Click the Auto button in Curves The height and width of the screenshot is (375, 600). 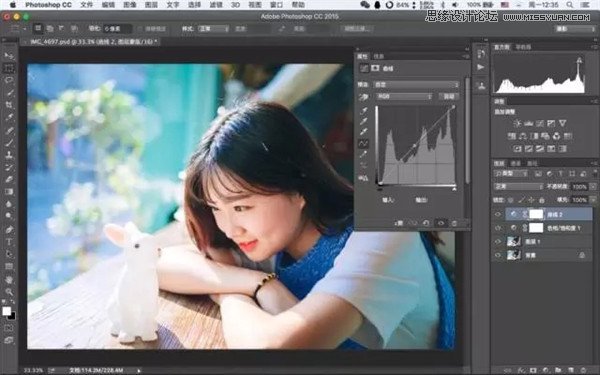[x=448, y=97]
